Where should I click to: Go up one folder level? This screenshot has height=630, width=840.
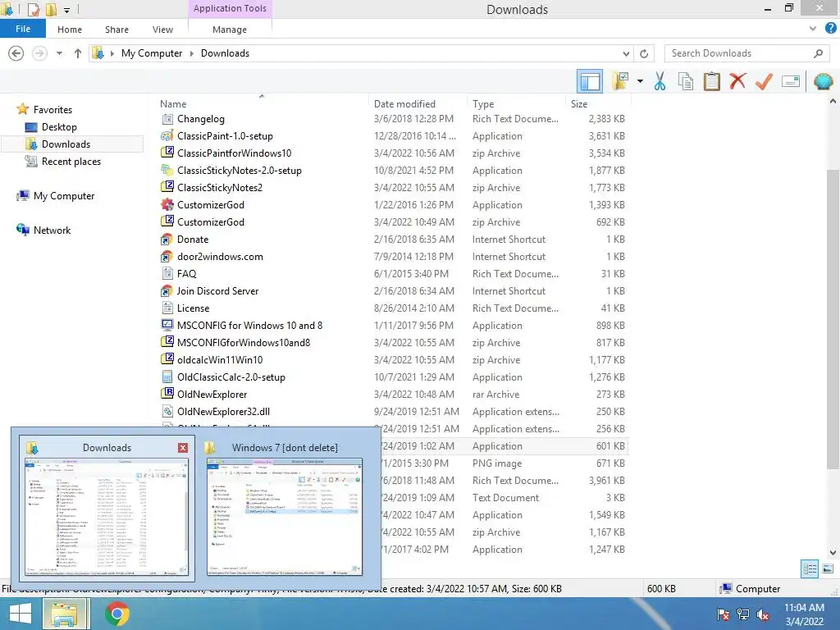[78, 53]
